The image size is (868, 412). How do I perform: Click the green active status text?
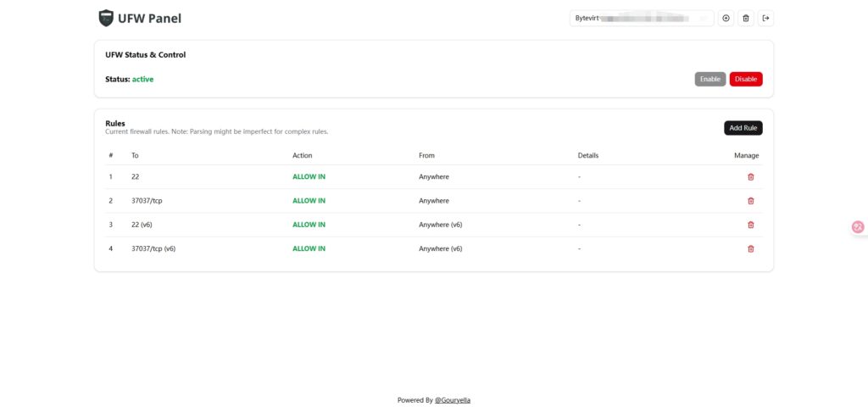142,79
